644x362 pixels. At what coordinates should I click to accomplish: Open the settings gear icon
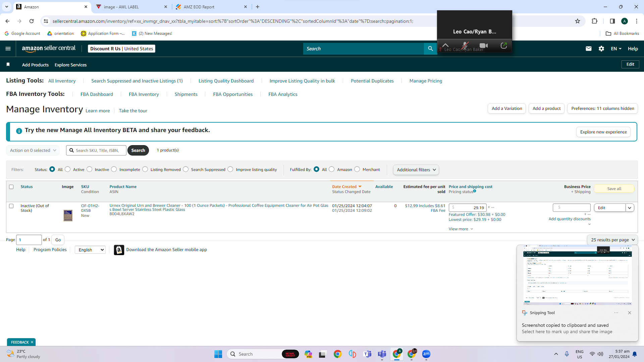[601, 49]
